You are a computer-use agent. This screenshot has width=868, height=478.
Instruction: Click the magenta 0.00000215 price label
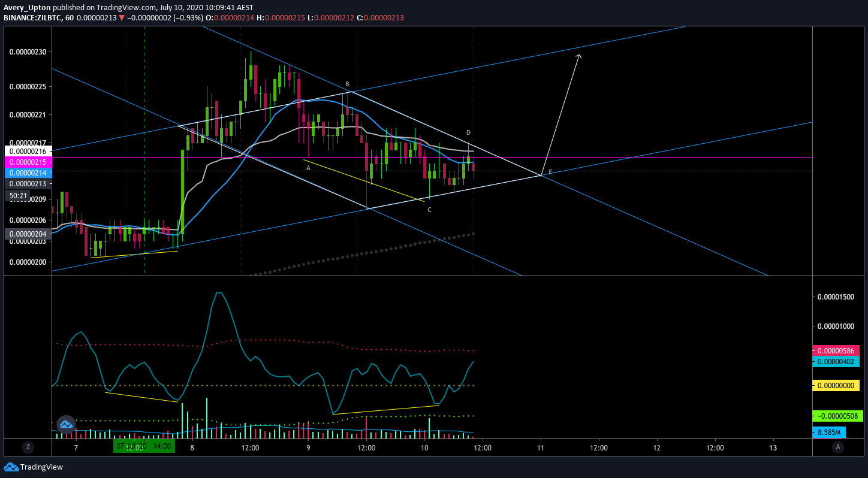click(28, 162)
